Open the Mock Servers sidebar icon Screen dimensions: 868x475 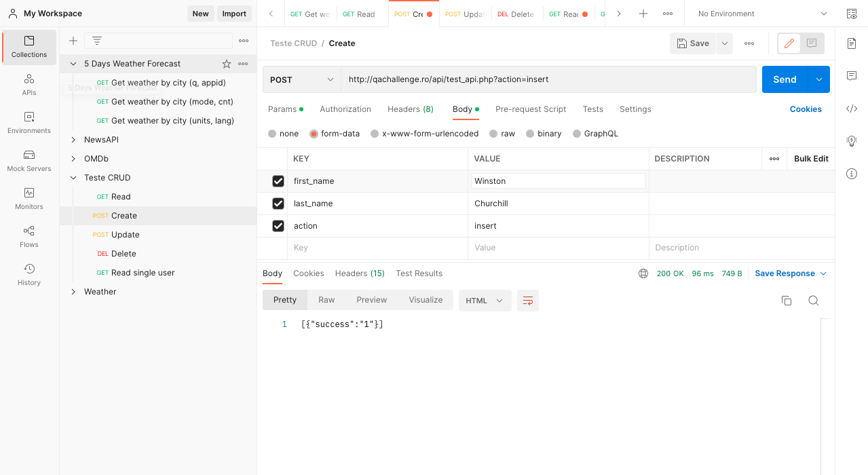point(29,161)
